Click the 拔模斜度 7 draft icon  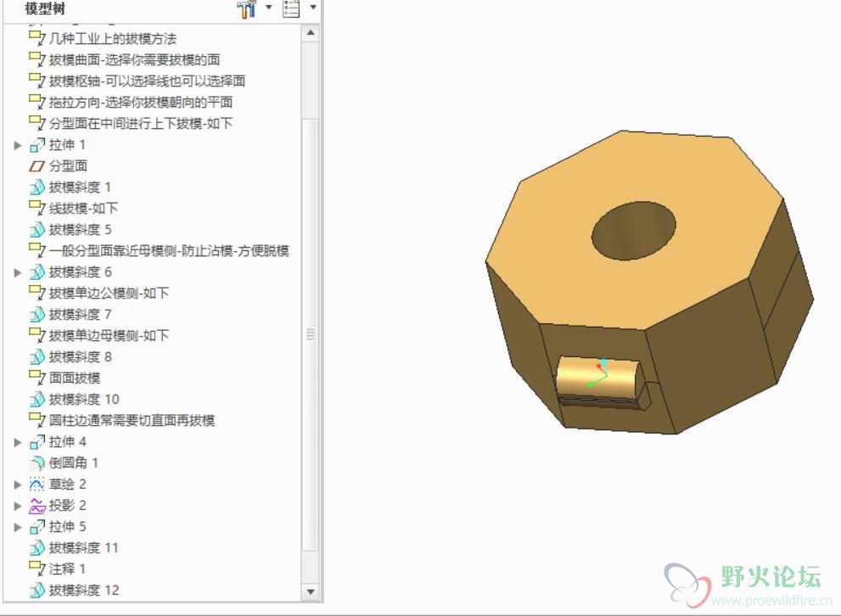click(37, 315)
